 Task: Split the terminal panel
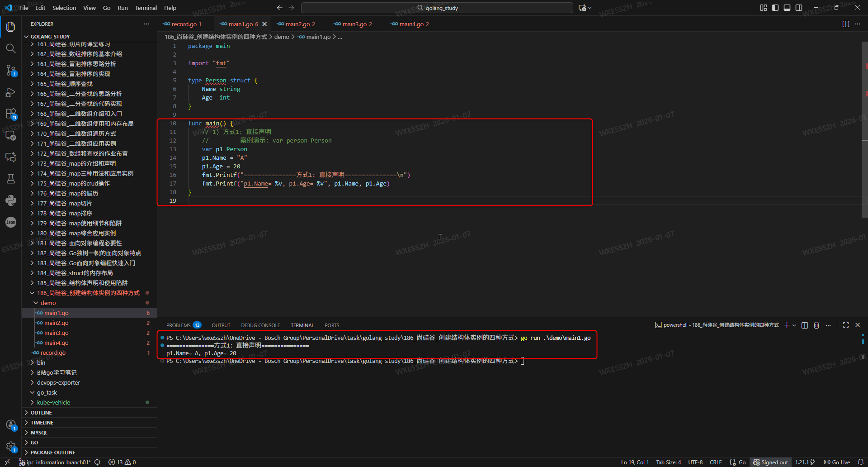(x=805, y=325)
